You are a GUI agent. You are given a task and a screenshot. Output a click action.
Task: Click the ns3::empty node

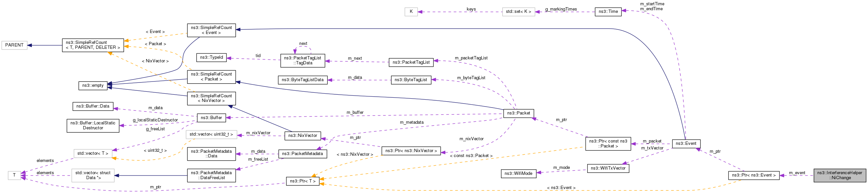coord(93,85)
